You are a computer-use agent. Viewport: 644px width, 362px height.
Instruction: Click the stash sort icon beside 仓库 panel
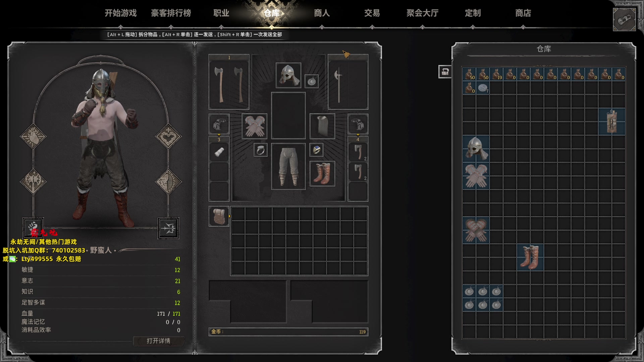click(445, 72)
